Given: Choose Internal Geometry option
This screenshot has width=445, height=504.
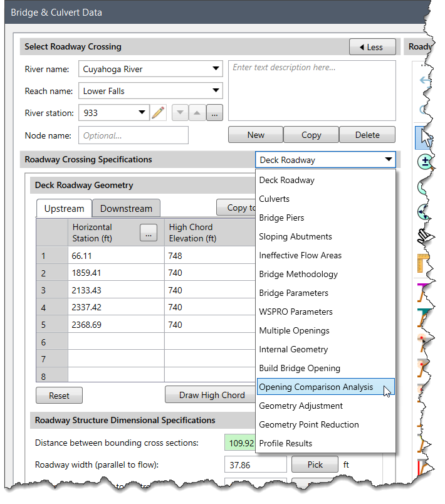Looking at the screenshot, I should 325,349.
